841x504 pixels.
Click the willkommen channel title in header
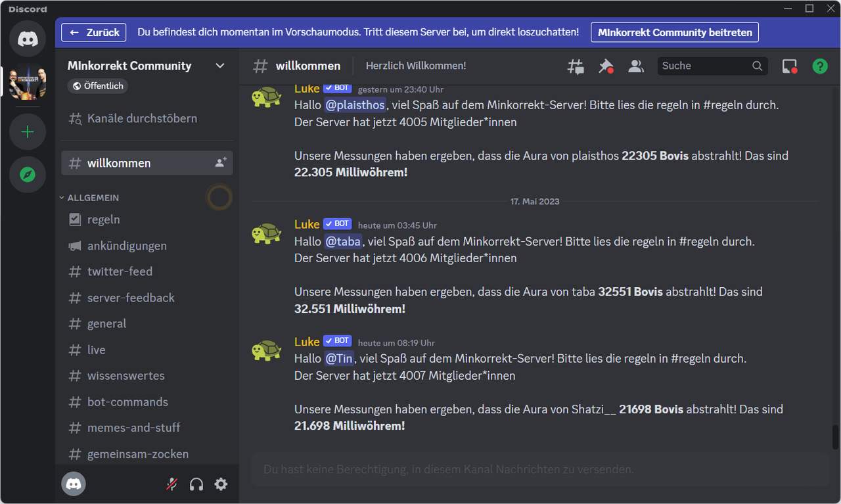pyautogui.click(x=308, y=66)
